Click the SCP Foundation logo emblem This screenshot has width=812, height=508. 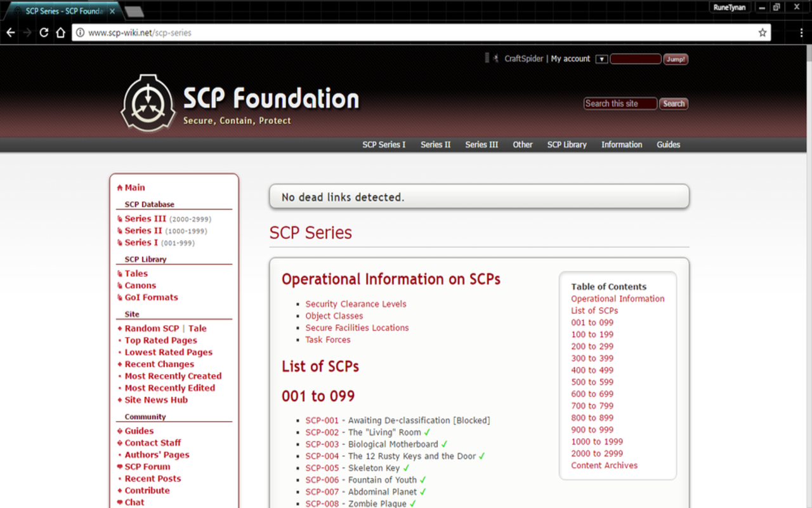[148, 103]
